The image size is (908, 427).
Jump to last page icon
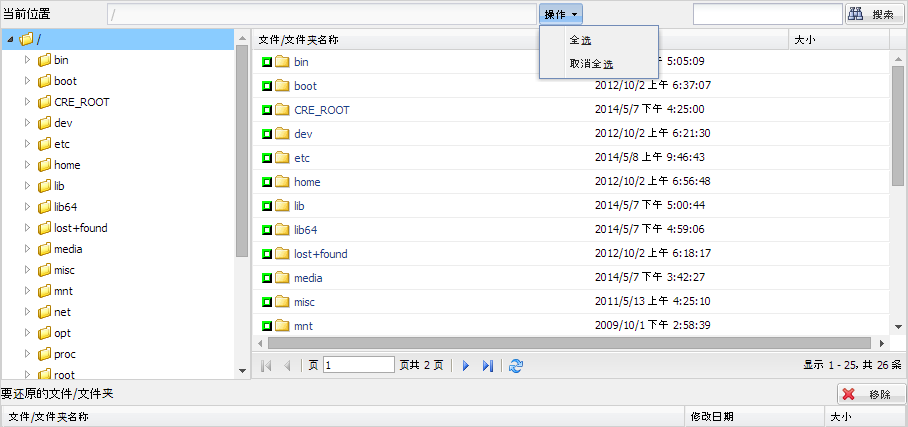pyautogui.click(x=488, y=366)
